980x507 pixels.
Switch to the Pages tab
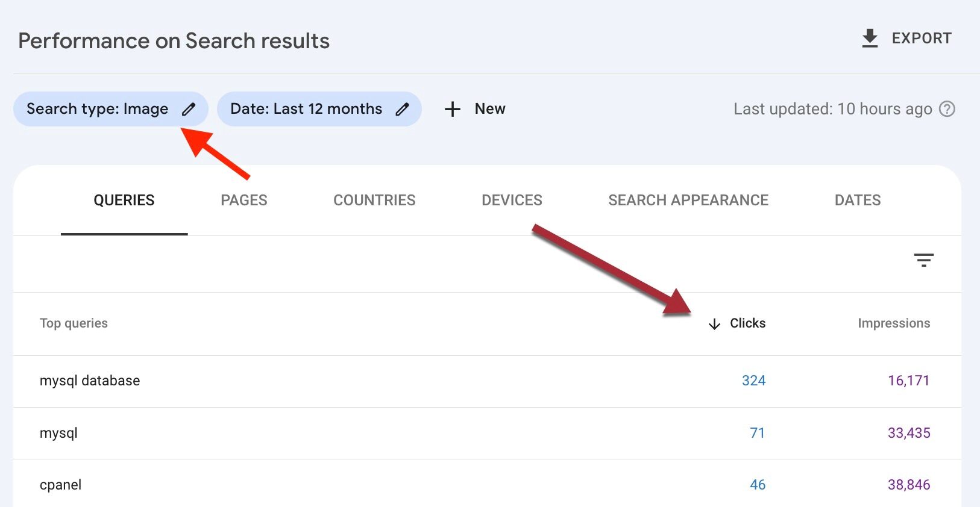(244, 201)
